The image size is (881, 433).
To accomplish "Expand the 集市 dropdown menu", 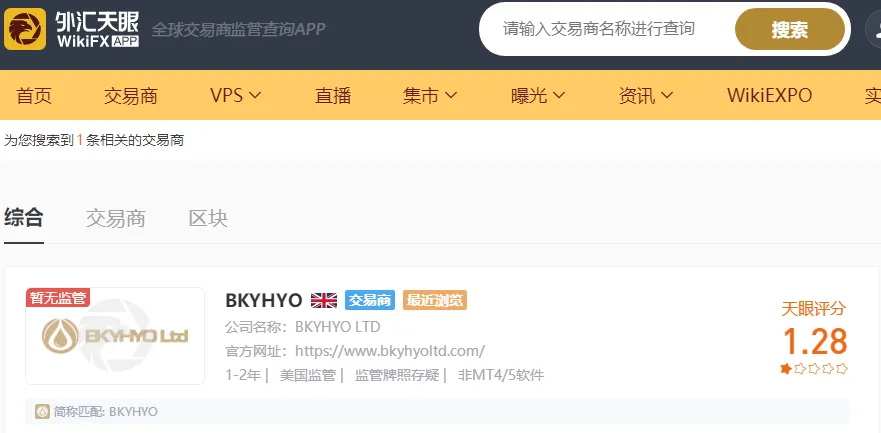I will 430,95.
